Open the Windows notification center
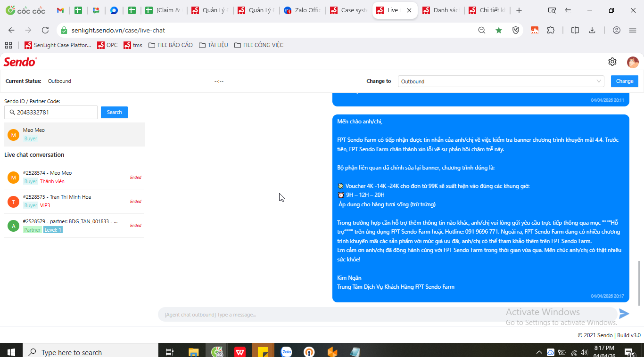Viewport: 644px width, 357px height. click(x=628, y=352)
